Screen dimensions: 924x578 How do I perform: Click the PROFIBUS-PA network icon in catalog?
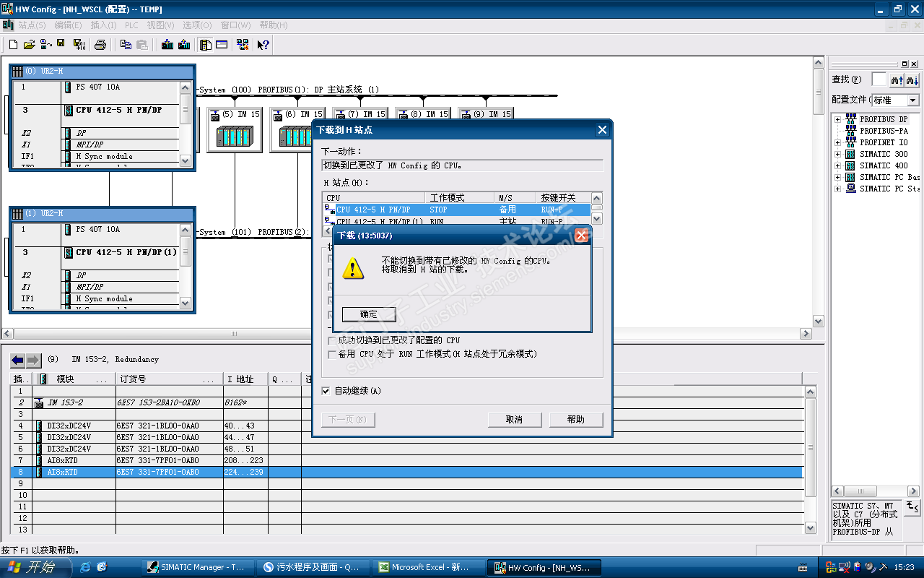pos(850,131)
